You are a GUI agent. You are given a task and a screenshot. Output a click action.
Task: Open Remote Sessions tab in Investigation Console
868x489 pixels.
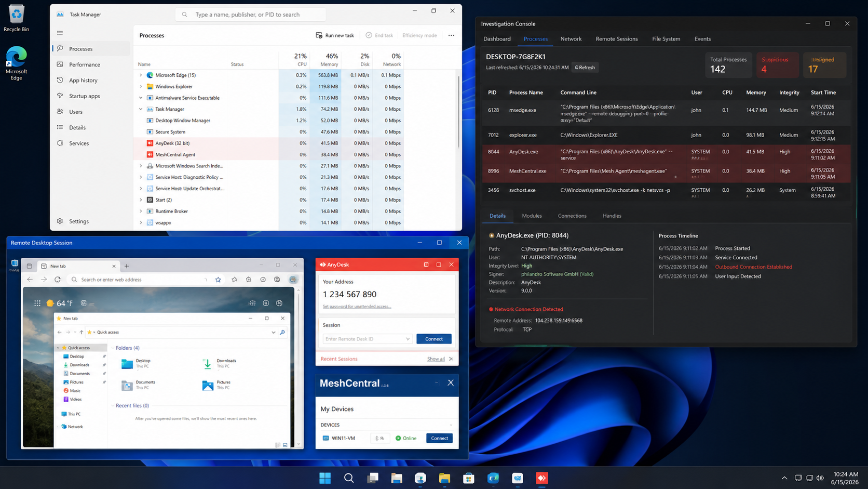click(x=617, y=39)
